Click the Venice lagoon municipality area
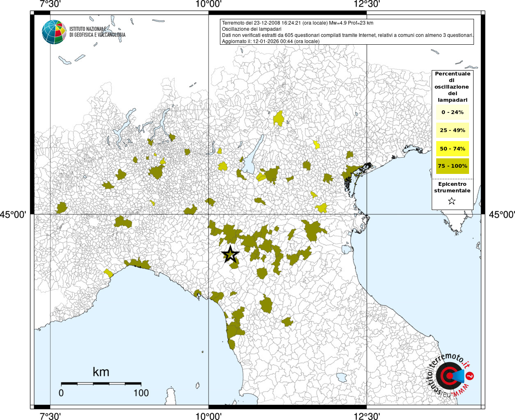Image resolution: width=515 pixels, height=420 pixels. [x=352, y=172]
